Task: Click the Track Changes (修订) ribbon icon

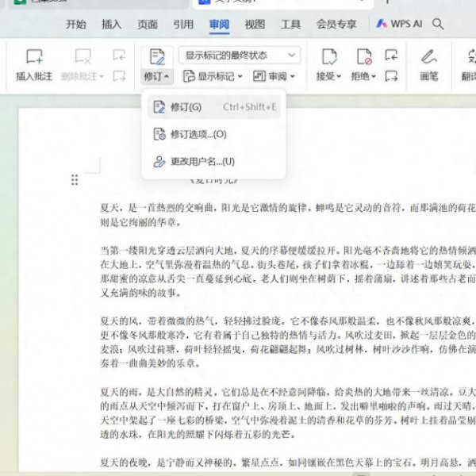Action: [156, 56]
